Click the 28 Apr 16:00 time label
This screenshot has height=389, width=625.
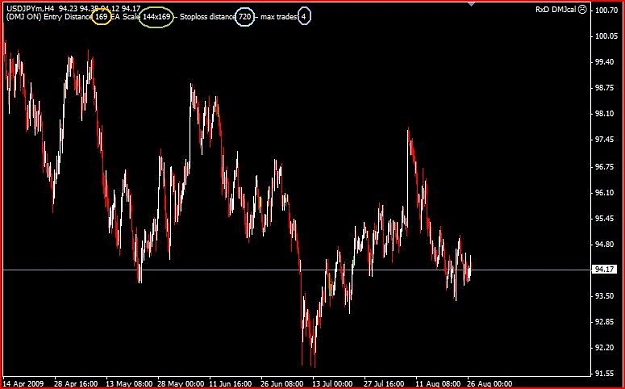tap(76, 383)
